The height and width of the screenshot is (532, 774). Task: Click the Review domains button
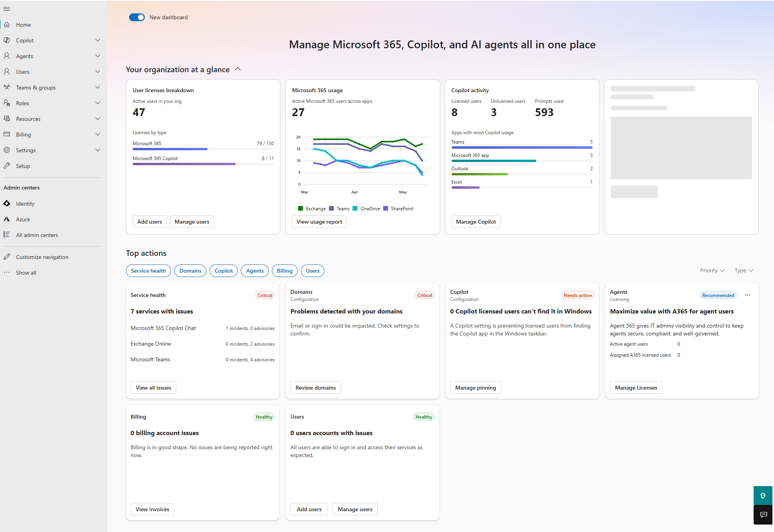[316, 388]
